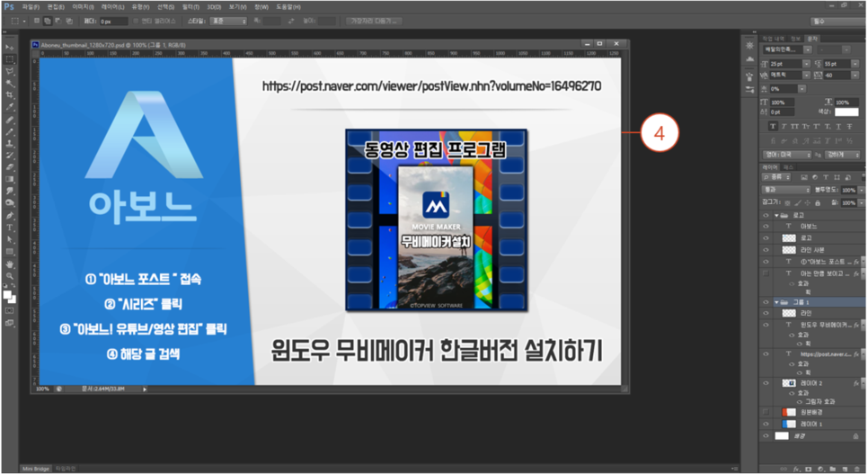Click the 가장자리 다듬기 button

[374, 21]
